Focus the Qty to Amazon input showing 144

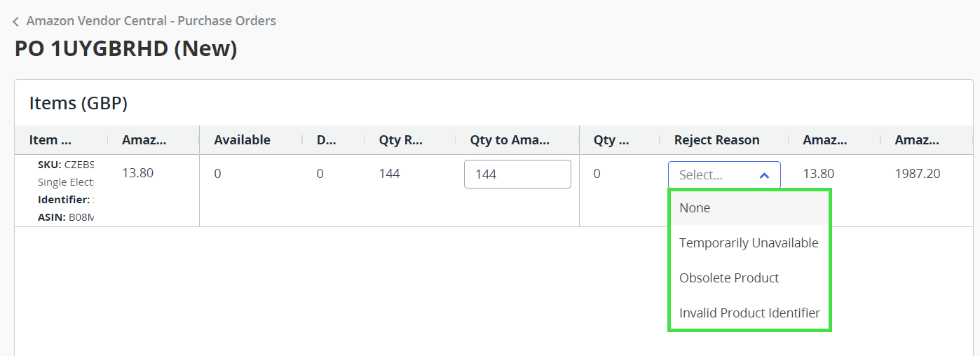click(517, 174)
